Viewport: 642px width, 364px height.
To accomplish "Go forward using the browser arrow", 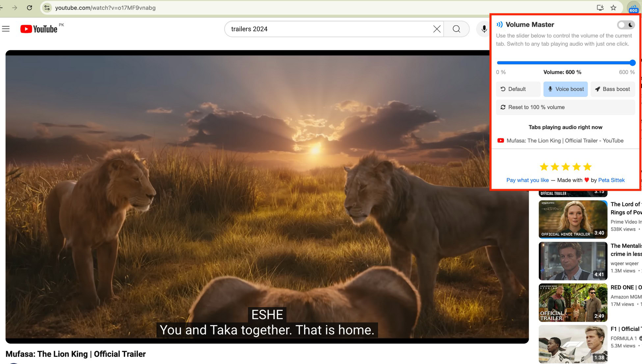I will tap(14, 8).
